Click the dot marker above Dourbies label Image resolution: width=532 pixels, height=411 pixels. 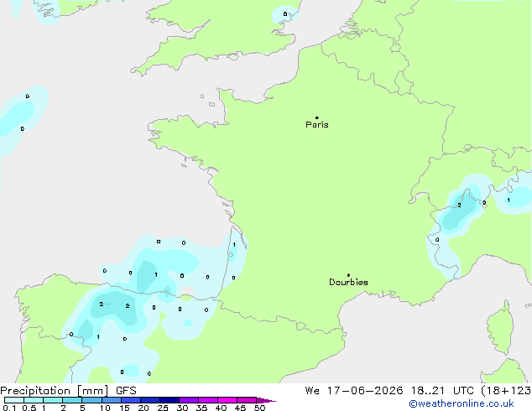348,275
